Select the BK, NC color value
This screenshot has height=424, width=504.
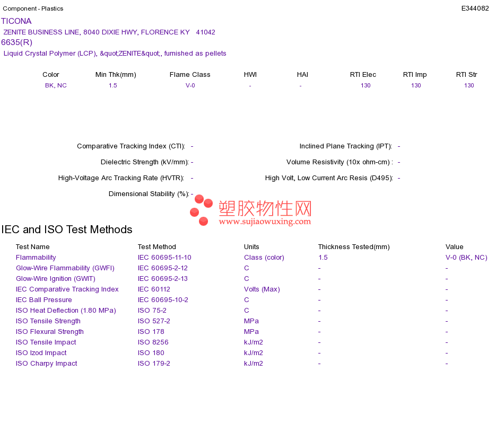56,85
